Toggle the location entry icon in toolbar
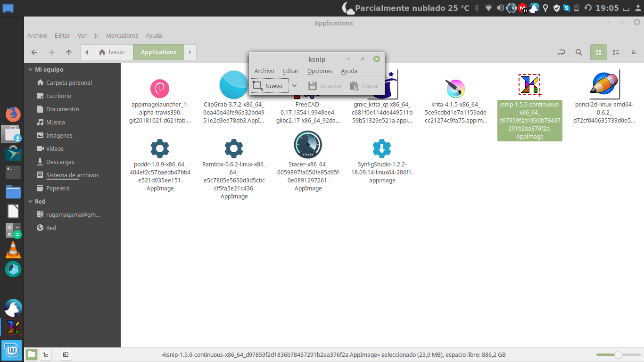Image resolution: width=644 pixels, height=362 pixels. click(x=561, y=52)
